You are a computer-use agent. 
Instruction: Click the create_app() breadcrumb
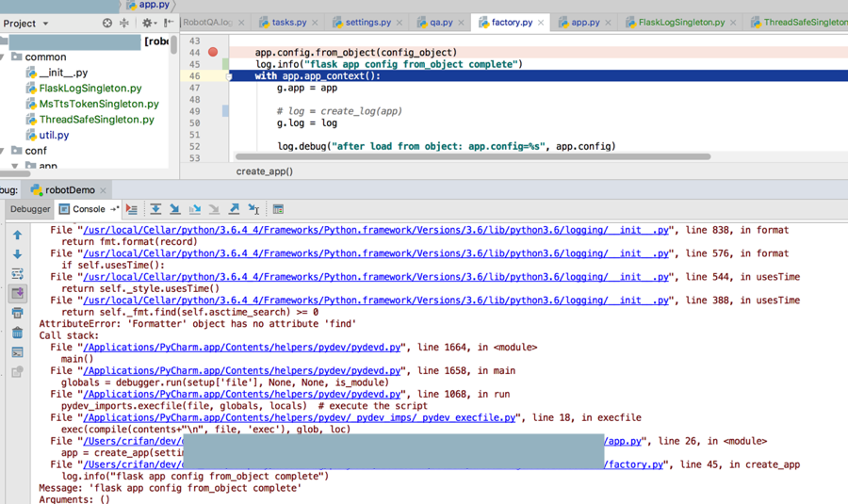265,171
